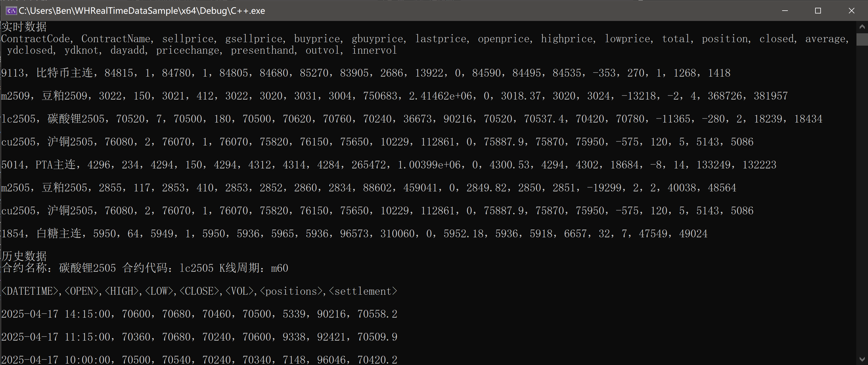Viewport: 868px width, 365px height.
Task: Click the <settlement> column header
Action: (363, 291)
